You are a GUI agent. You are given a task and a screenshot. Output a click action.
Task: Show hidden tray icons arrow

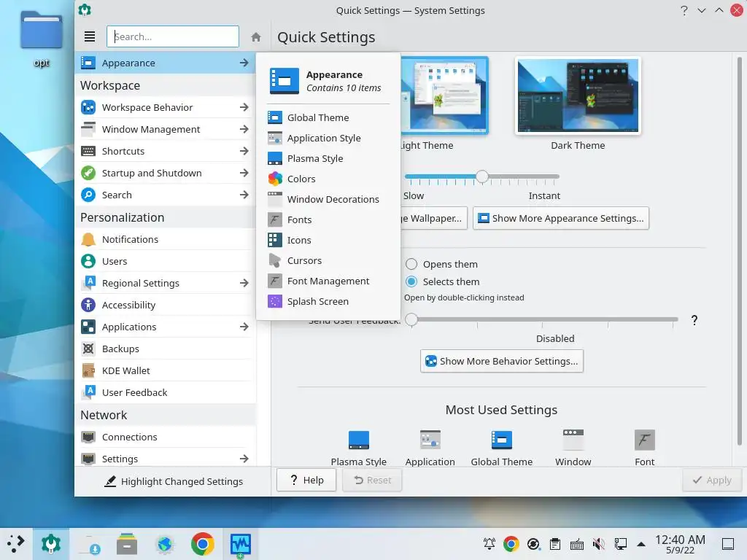(x=641, y=544)
